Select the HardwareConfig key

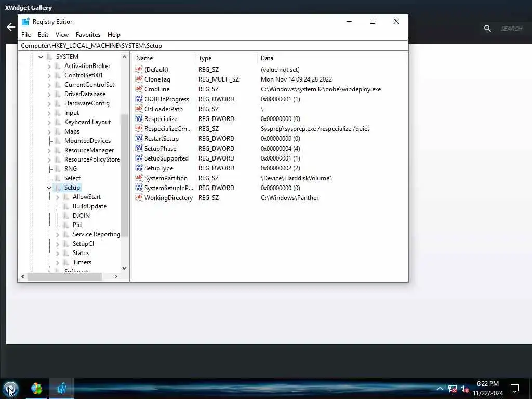click(87, 103)
